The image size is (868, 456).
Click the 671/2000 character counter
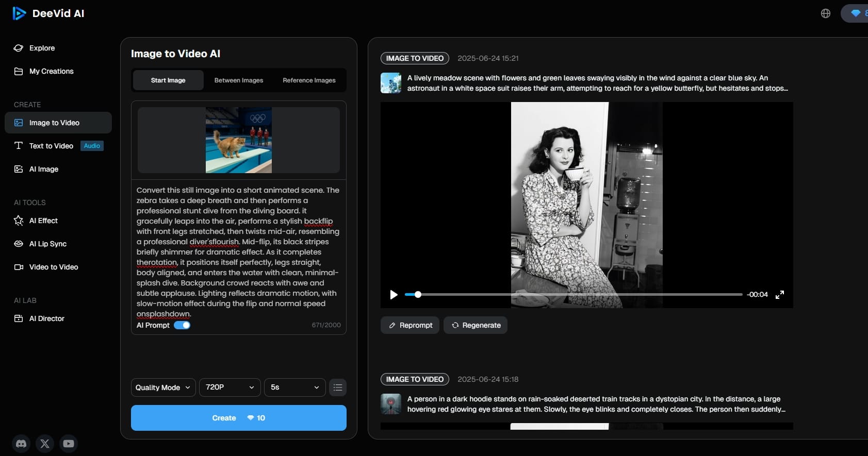pyautogui.click(x=326, y=325)
